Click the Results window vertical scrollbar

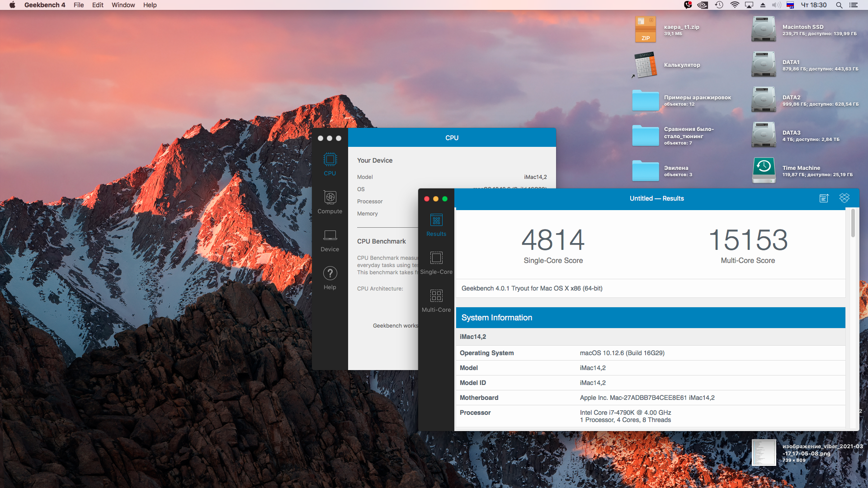853,223
